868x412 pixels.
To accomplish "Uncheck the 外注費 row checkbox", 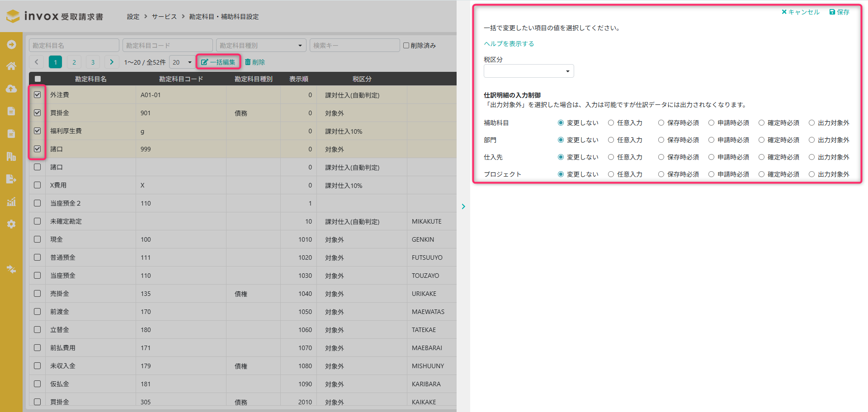I will (38, 95).
